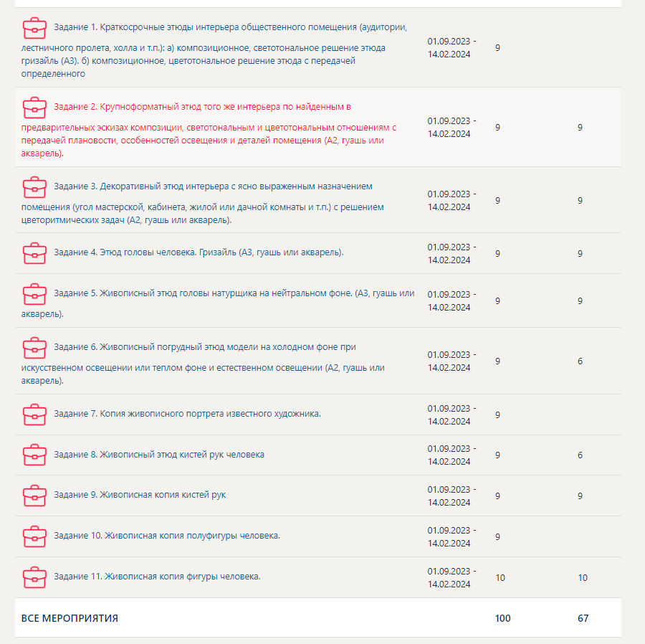Click the briefcase icon for Задание 1
The height and width of the screenshot is (644, 645).
click(34, 28)
